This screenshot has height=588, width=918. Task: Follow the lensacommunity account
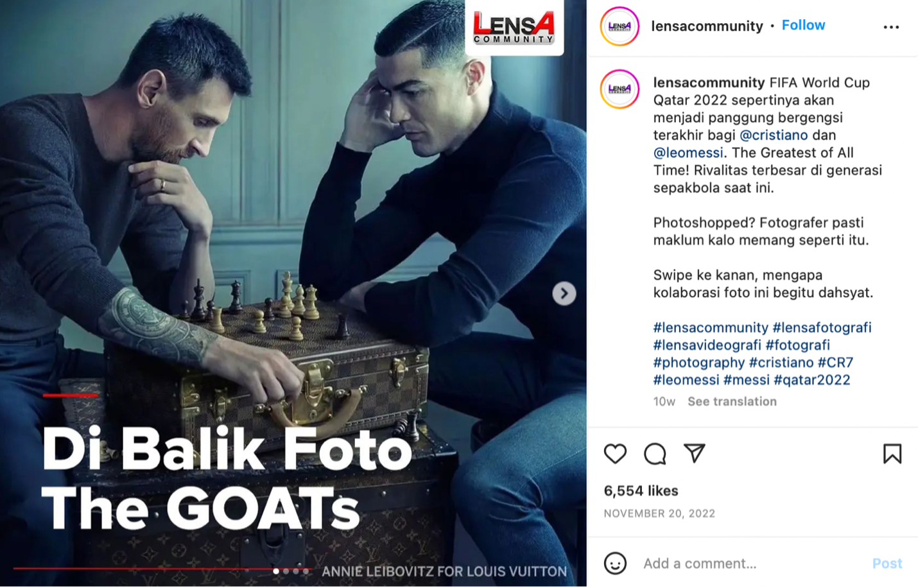pos(803,25)
